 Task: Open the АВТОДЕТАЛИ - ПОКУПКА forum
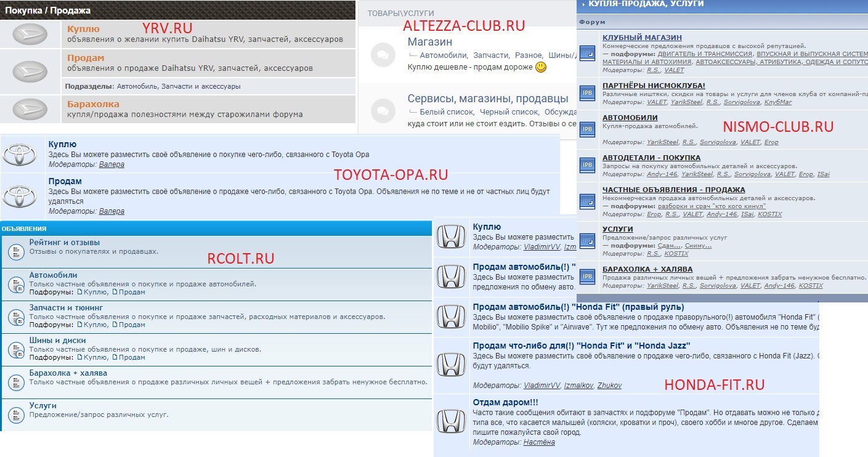(651, 158)
